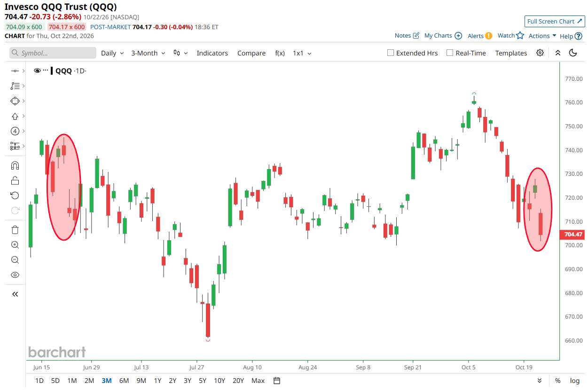This screenshot has width=588, height=390.
Task: Open the f(x) expression tool
Action: coord(280,53)
